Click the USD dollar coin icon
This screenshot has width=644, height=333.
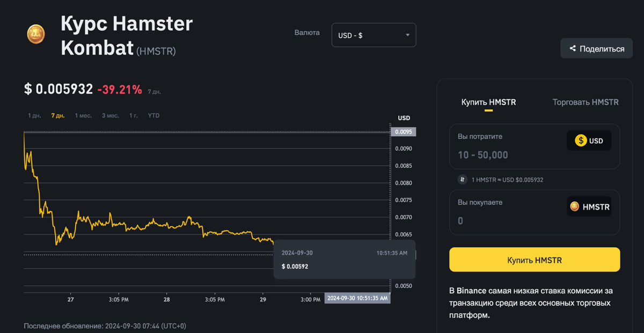[581, 141]
